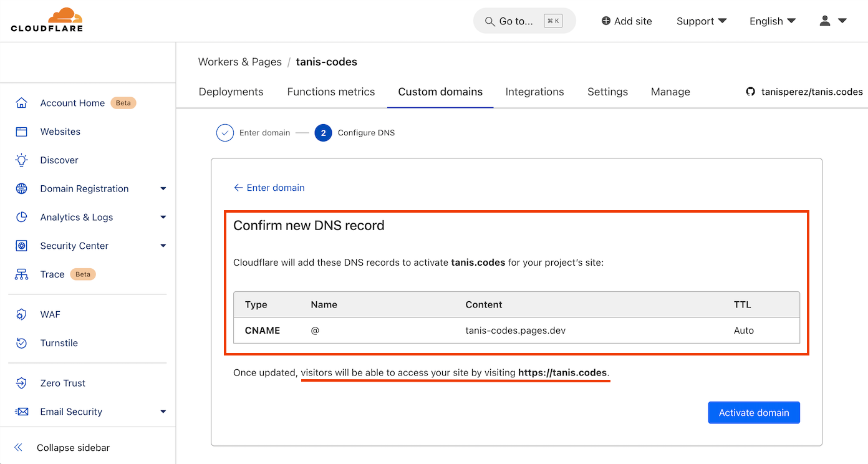Switch to the Deployments tab
This screenshot has height=464, width=868.
pyautogui.click(x=231, y=91)
